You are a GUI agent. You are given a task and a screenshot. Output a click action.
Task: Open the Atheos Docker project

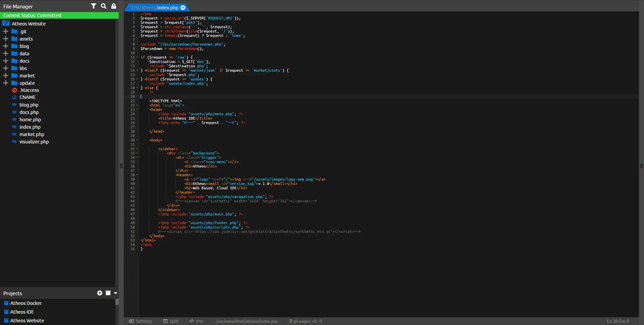(26, 303)
